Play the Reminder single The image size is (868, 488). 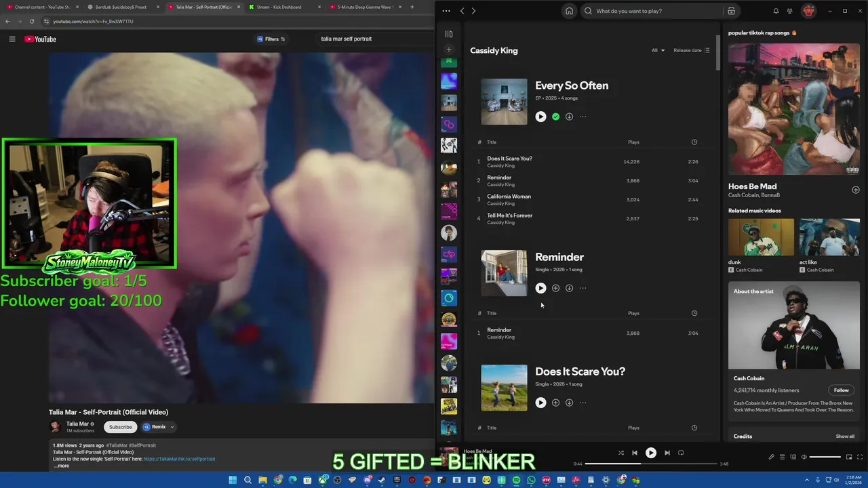(540, 288)
